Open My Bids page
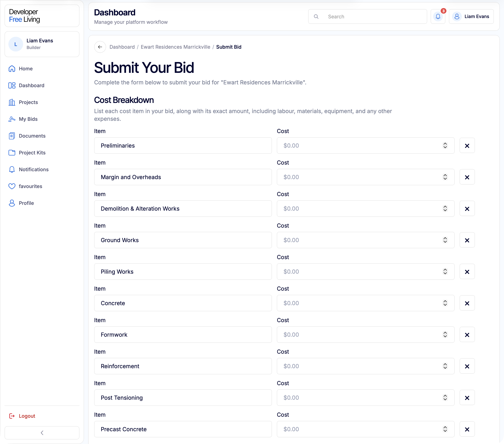This screenshot has width=504, height=444. click(x=42, y=119)
